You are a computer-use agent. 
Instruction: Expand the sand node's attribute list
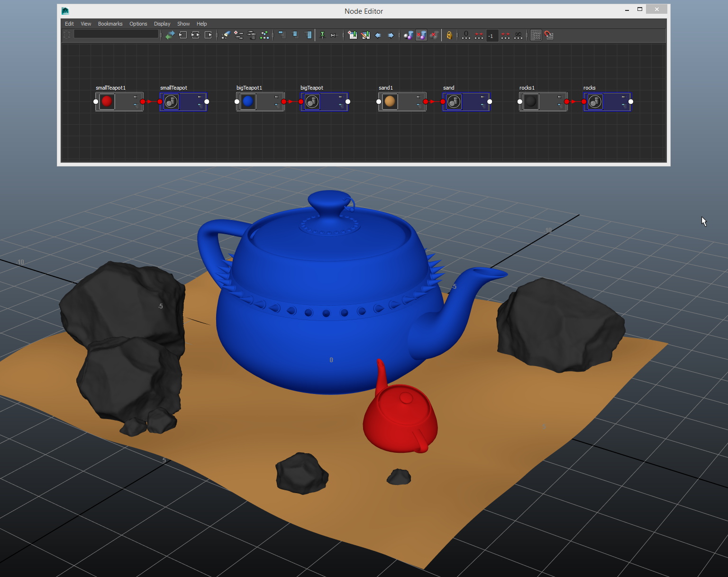[x=482, y=105]
